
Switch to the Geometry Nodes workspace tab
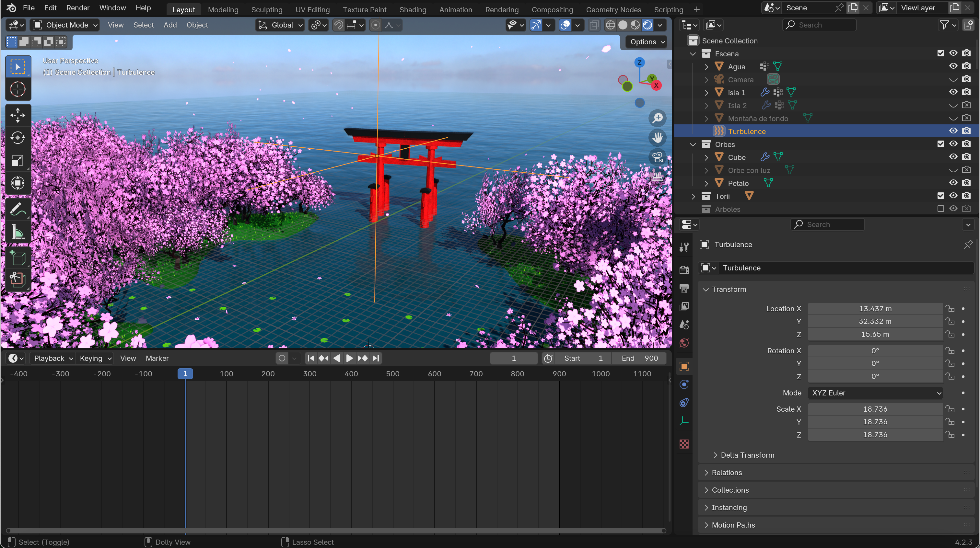(x=613, y=9)
